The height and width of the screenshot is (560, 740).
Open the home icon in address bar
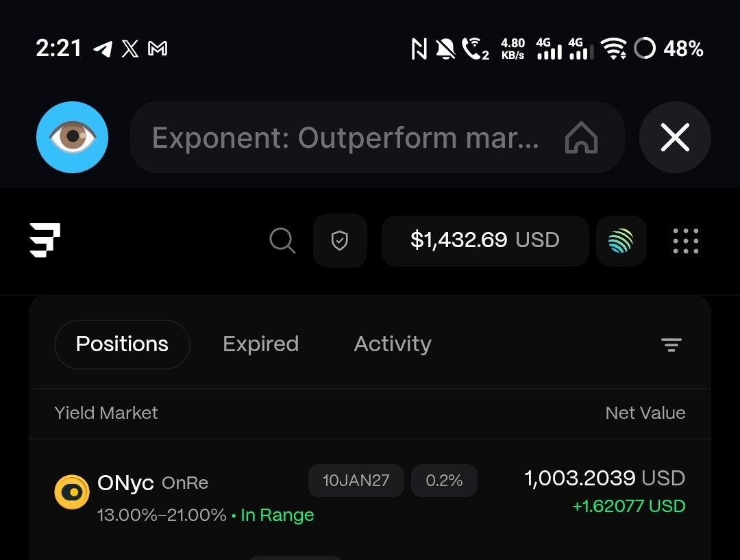tap(581, 137)
